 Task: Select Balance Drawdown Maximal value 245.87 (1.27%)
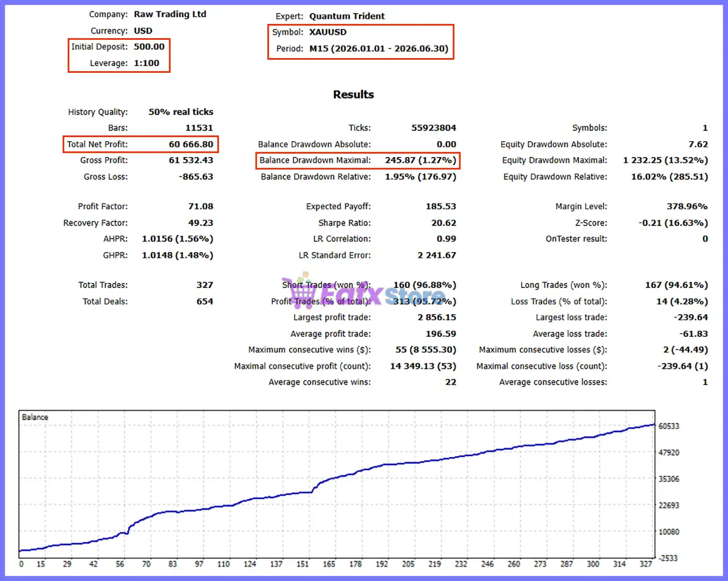pyautogui.click(x=420, y=160)
